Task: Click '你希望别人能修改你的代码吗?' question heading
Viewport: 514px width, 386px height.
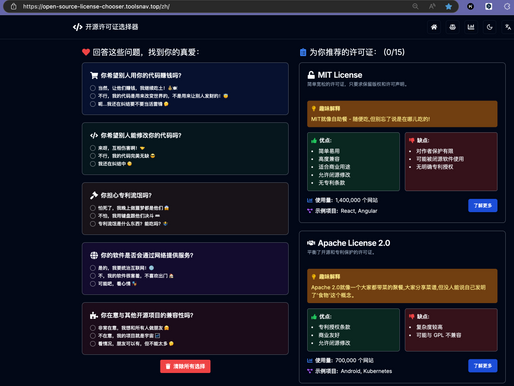Action: pos(141,135)
